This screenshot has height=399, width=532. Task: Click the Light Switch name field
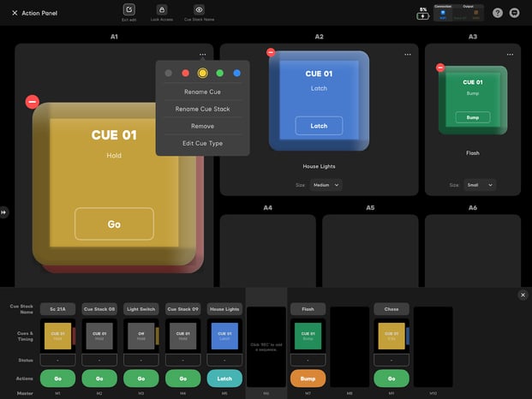coord(141,309)
